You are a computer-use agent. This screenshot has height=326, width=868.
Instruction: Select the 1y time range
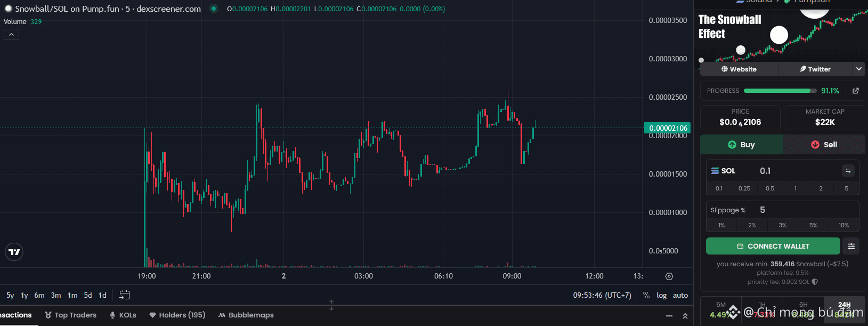pos(25,295)
